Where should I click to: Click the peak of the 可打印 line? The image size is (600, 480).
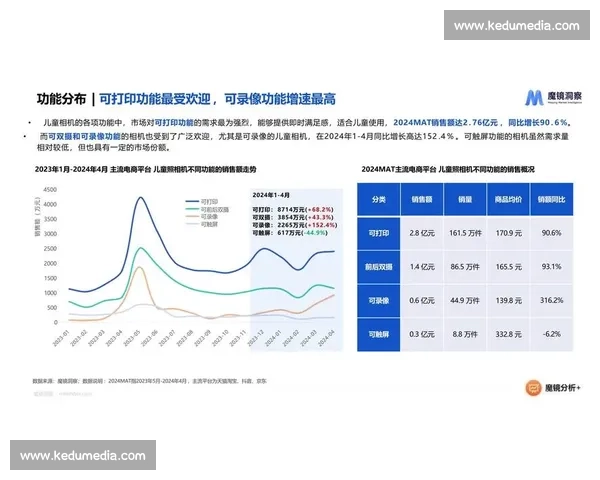(140, 198)
